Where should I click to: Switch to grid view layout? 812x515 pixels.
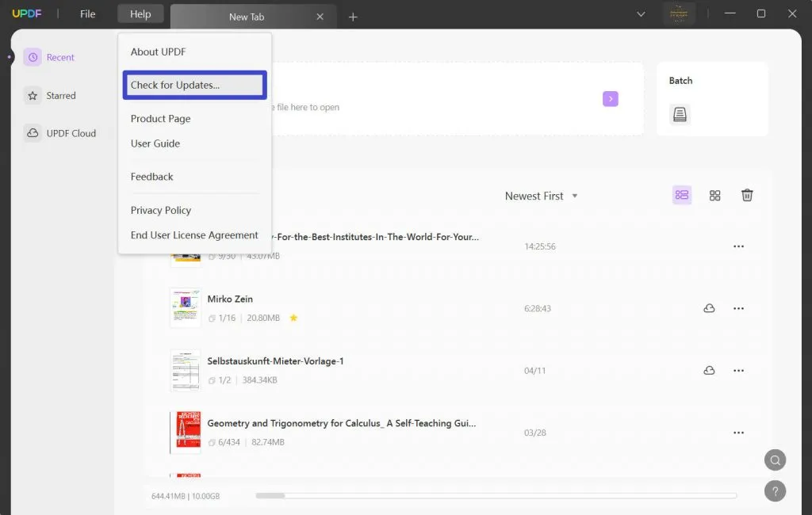714,195
